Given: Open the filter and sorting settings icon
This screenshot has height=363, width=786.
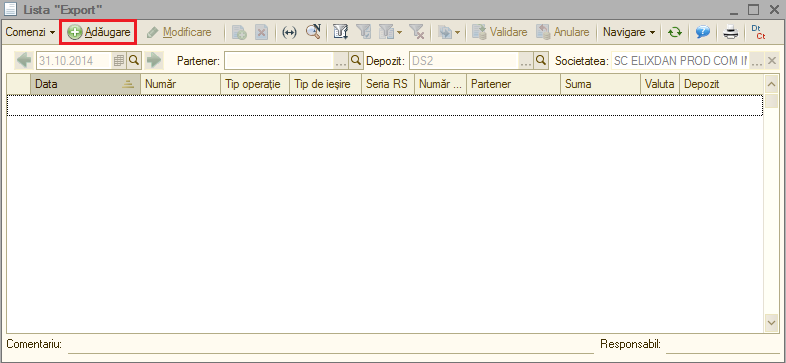Looking at the screenshot, I should pos(340,33).
